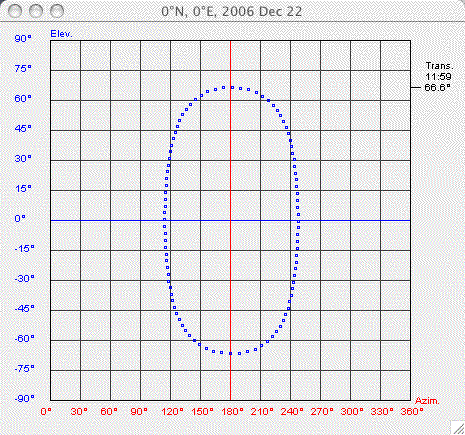This screenshot has width=465, height=435.
Task: Click the -90° elevation tick label
Action: click(x=24, y=399)
